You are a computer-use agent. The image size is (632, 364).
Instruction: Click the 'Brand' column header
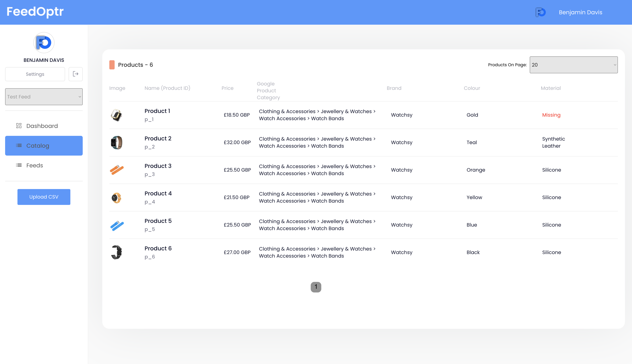[394, 88]
